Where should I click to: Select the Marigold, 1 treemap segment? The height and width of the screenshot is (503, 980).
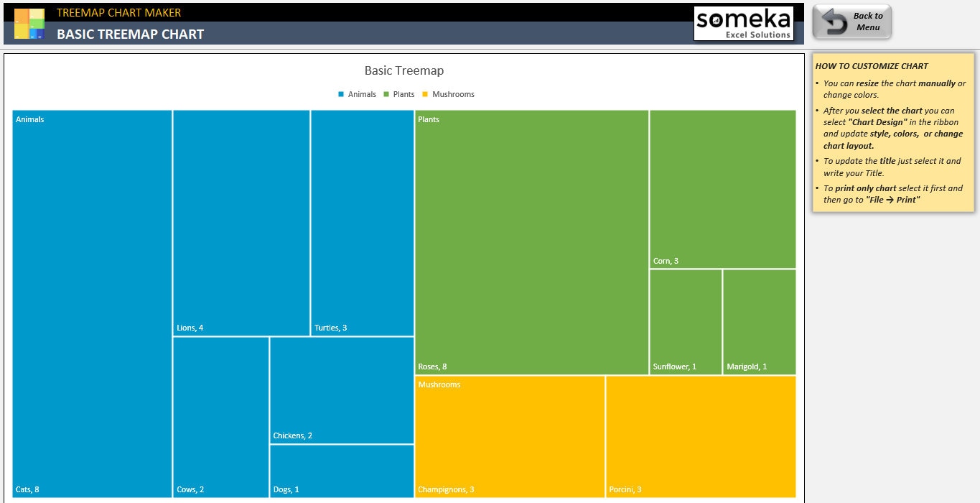pos(759,320)
